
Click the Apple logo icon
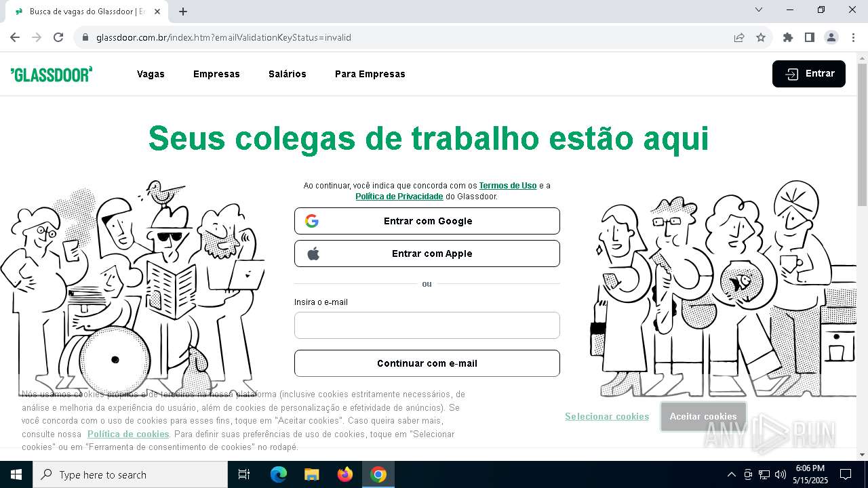point(313,253)
